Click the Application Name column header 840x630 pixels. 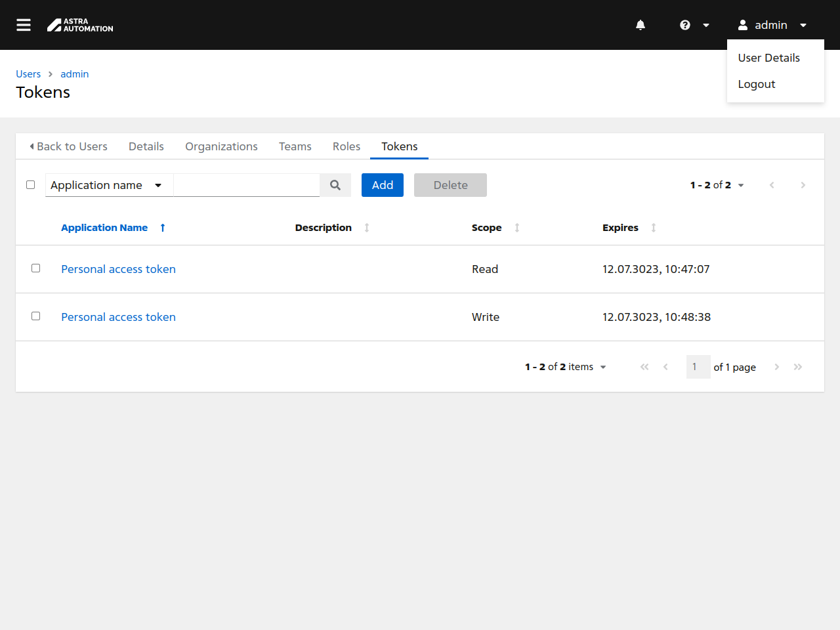point(104,228)
